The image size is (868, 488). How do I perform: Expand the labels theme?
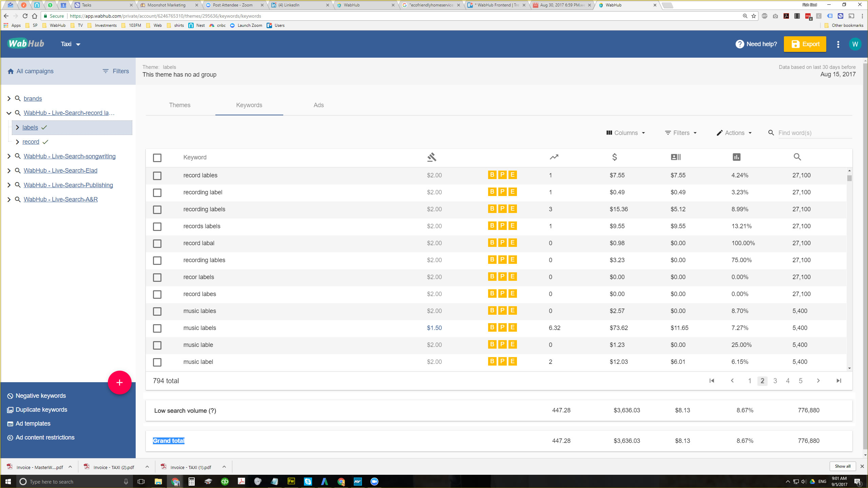[x=17, y=128]
